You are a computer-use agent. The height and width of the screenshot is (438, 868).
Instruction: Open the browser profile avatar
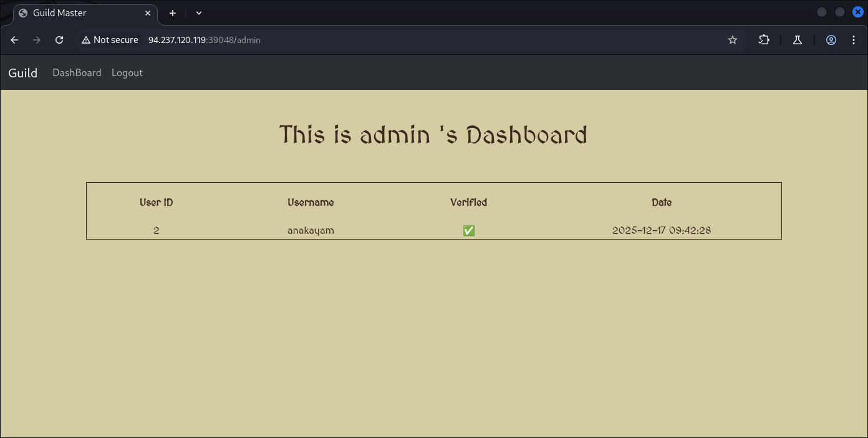click(x=831, y=40)
